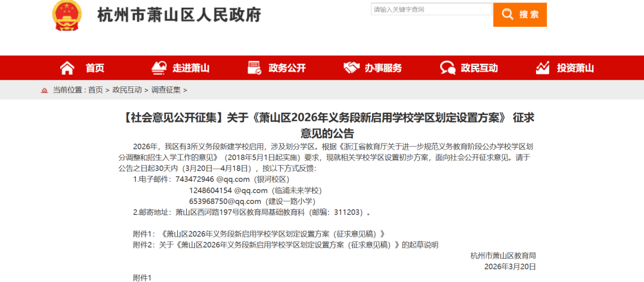Image resolution: width=644 pixels, height=282 pixels.
Task: Click the mailing address line 萧山区西河路197号
Action: click(x=253, y=213)
